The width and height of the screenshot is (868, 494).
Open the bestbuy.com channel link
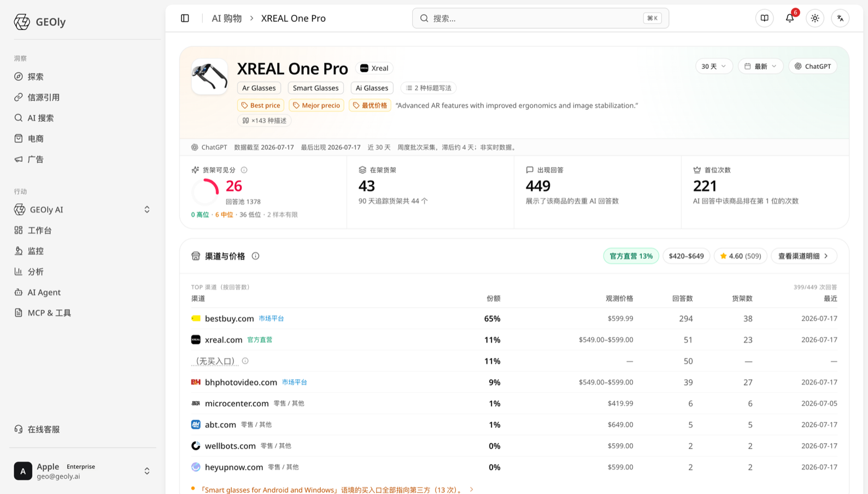pyautogui.click(x=230, y=319)
